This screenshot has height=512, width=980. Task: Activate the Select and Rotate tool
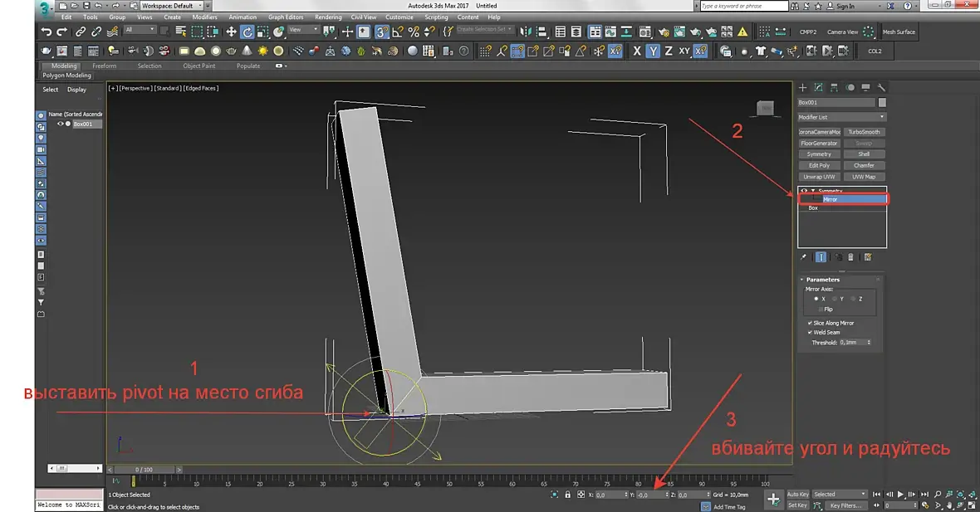(247, 32)
